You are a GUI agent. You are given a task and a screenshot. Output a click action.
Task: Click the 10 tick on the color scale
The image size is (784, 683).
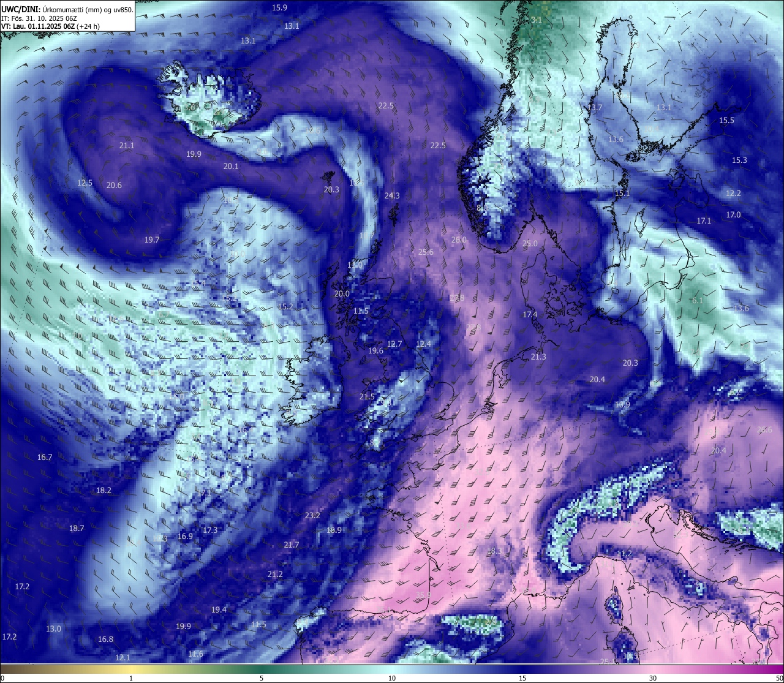tap(392, 678)
